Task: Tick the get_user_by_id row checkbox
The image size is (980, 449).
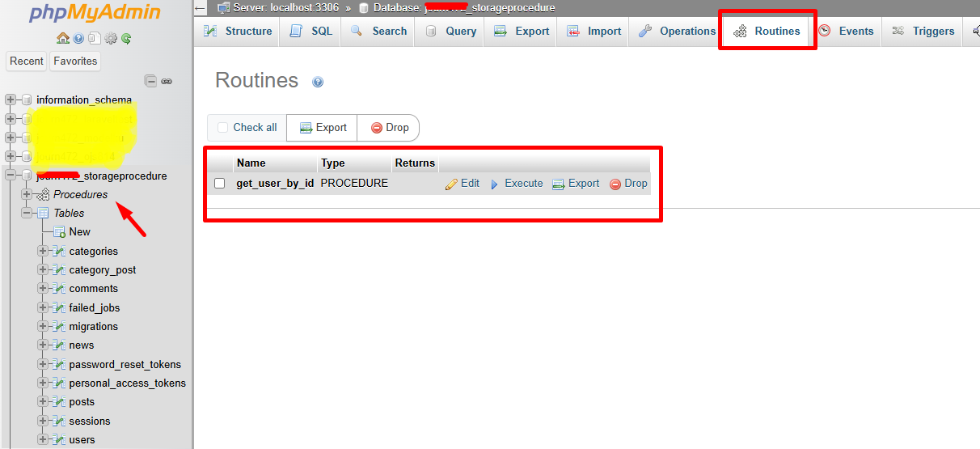Action: [x=219, y=184]
